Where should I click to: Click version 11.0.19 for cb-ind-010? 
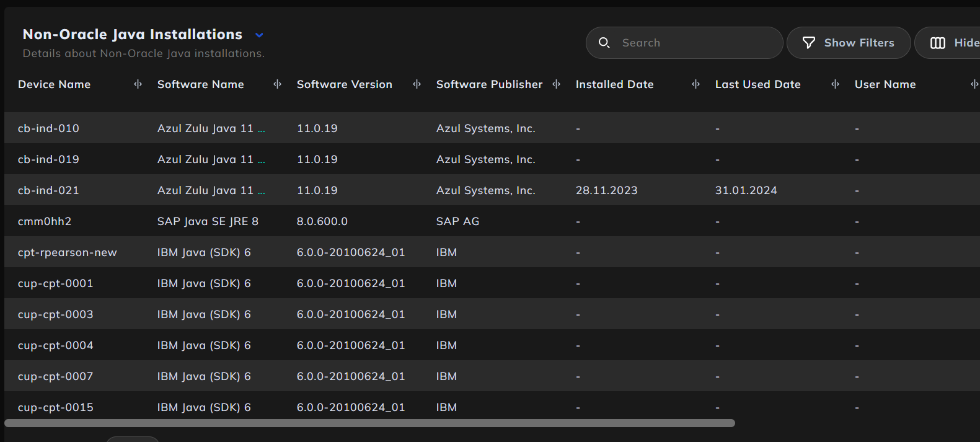click(317, 128)
